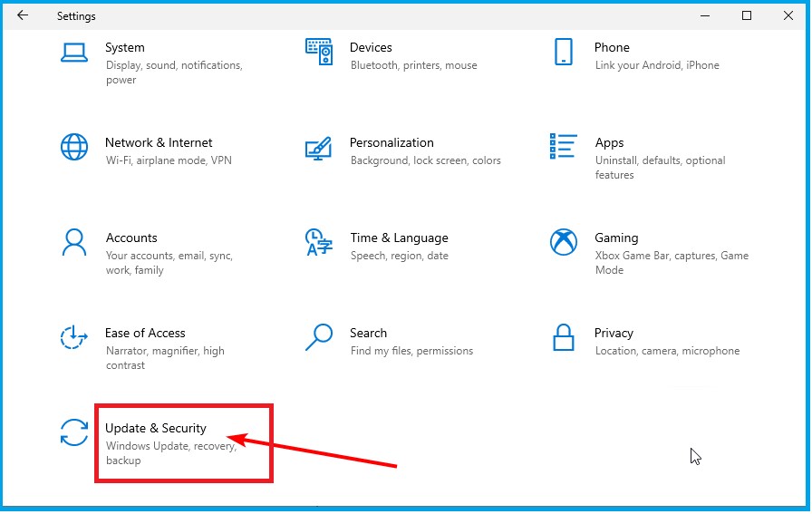Click the Settings window title text

point(76,16)
